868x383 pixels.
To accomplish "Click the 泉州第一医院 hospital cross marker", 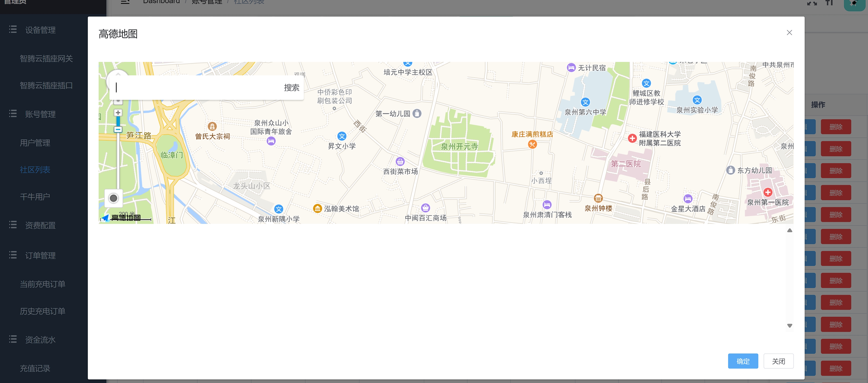I will (768, 192).
